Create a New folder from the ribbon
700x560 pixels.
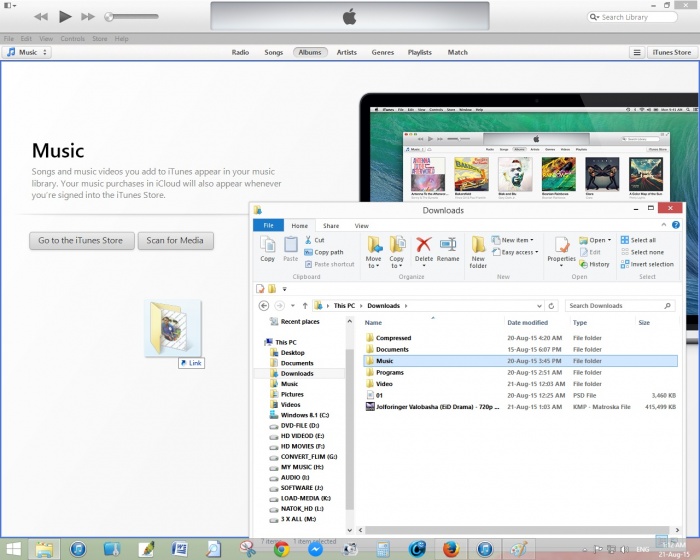tap(478, 247)
